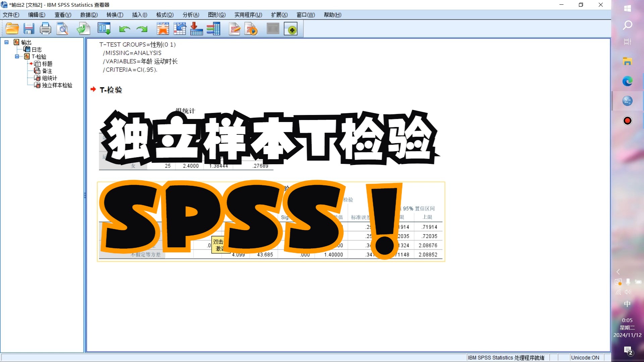Click the IBM SPSS Statistics 处理程序就绪 status
Viewport: 644px width, 362px height.
pos(506,358)
